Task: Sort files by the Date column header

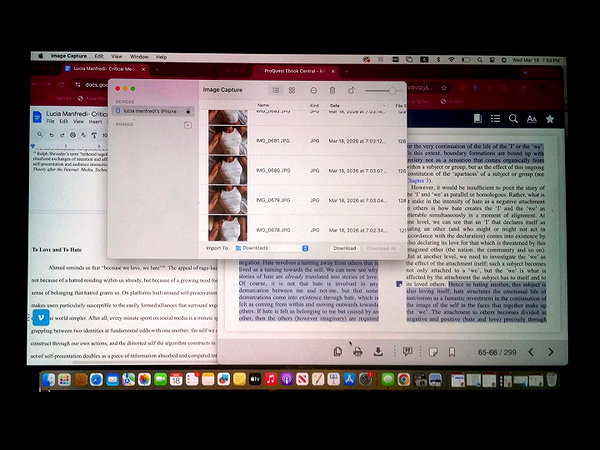Action: [x=335, y=105]
